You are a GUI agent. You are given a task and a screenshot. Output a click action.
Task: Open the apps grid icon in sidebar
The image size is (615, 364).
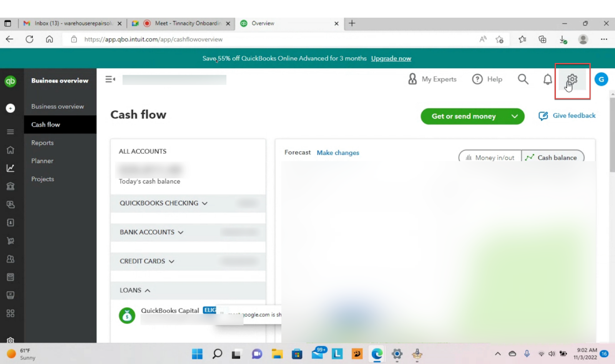click(10, 313)
